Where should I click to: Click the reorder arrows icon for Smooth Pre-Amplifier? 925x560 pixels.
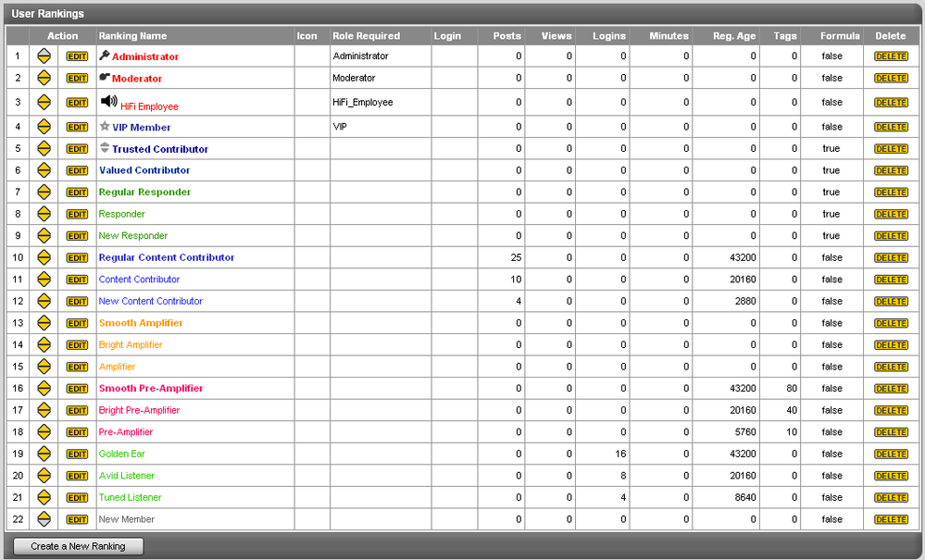pos(44,389)
